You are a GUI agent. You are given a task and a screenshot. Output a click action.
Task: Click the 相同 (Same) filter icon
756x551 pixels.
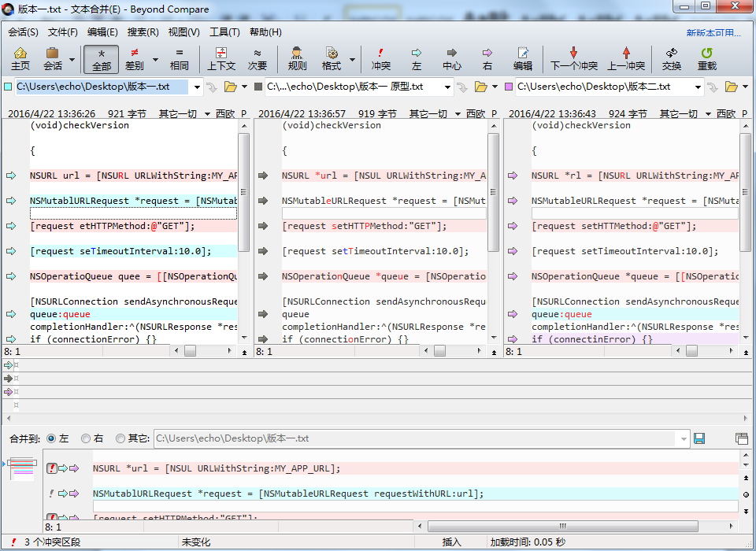[x=180, y=58]
